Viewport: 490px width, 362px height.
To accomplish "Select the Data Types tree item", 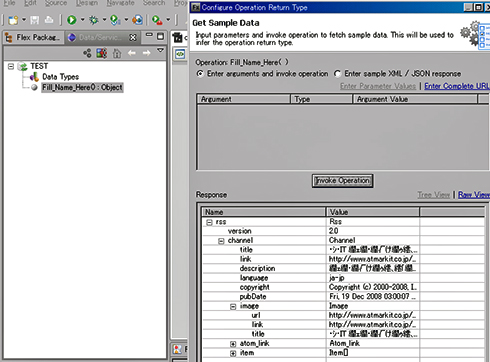I will (60, 77).
